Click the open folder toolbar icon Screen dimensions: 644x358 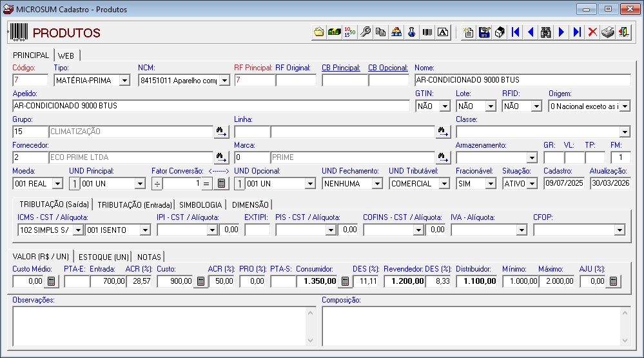click(x=318, y=32)
